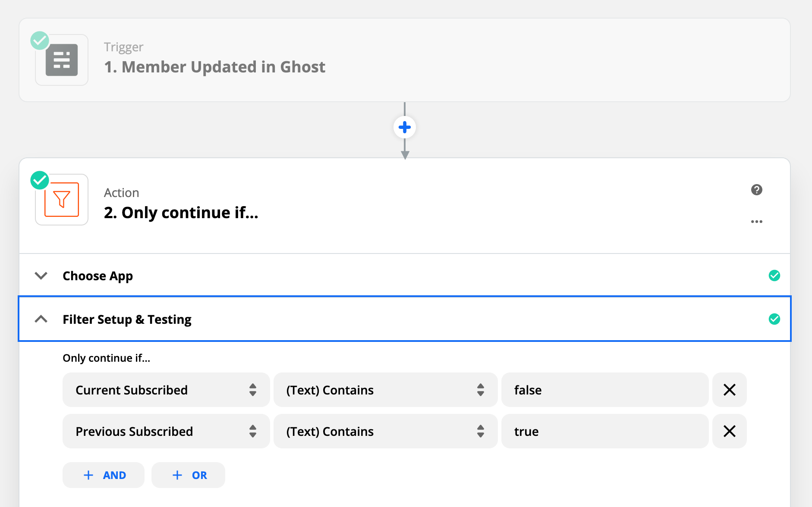812x507 pixels.
Task: Open the Member Updated in Ghost trigger
Action: tap(214, 67)
